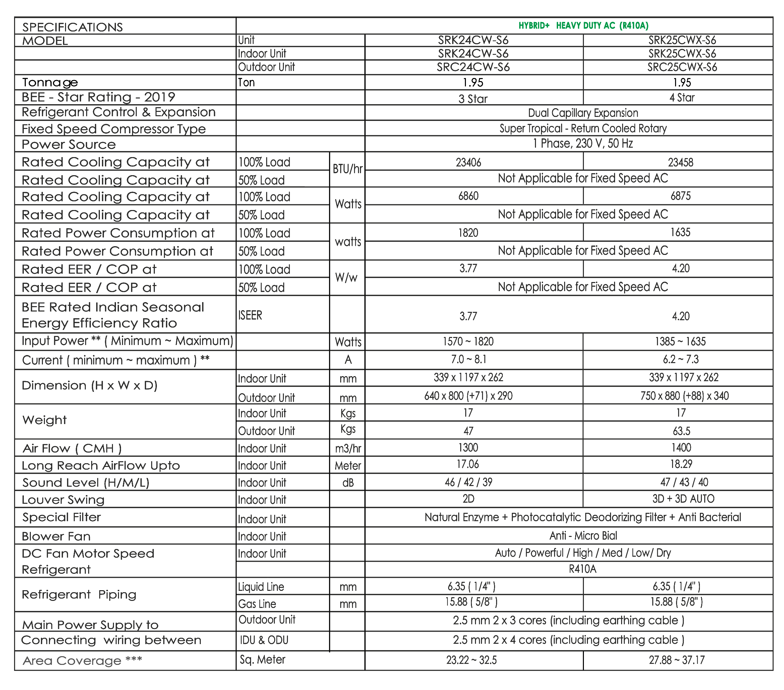Select the 4.20 ISEER value
Screen dimensions: 784x690
point(680,316)
